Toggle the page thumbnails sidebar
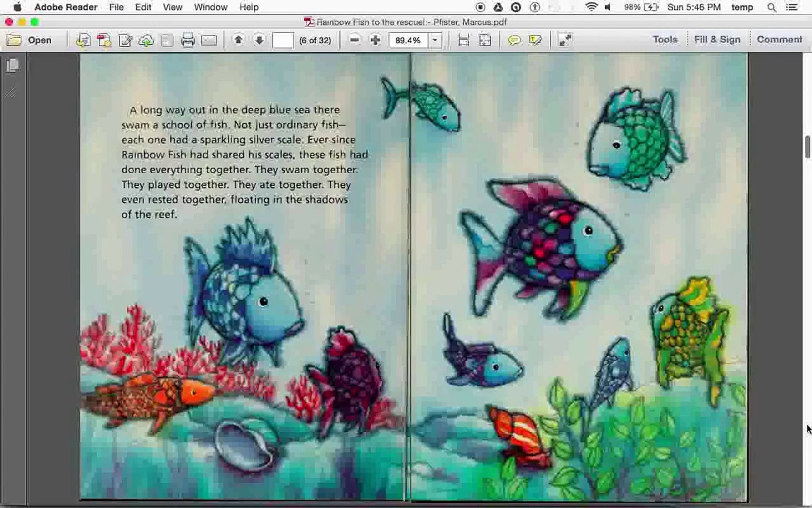Image resolution: width=812 pixels, height=508 pixels. [13, 65]
